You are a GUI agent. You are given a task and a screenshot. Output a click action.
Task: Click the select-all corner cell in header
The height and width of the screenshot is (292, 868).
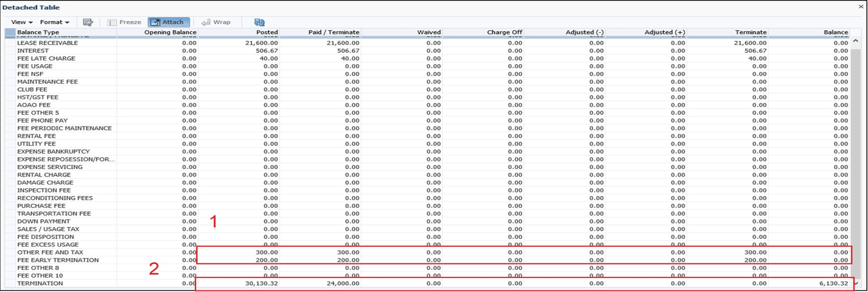[10, 33]
